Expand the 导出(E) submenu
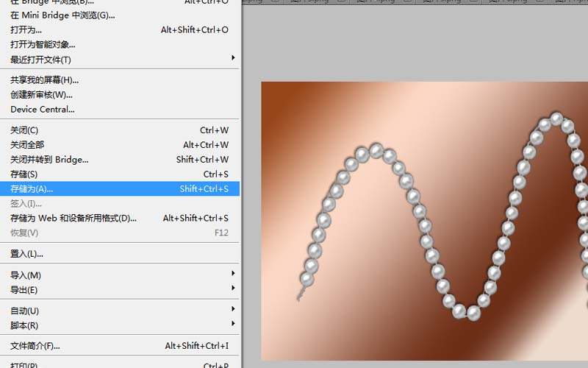 [x=120, y=290]
